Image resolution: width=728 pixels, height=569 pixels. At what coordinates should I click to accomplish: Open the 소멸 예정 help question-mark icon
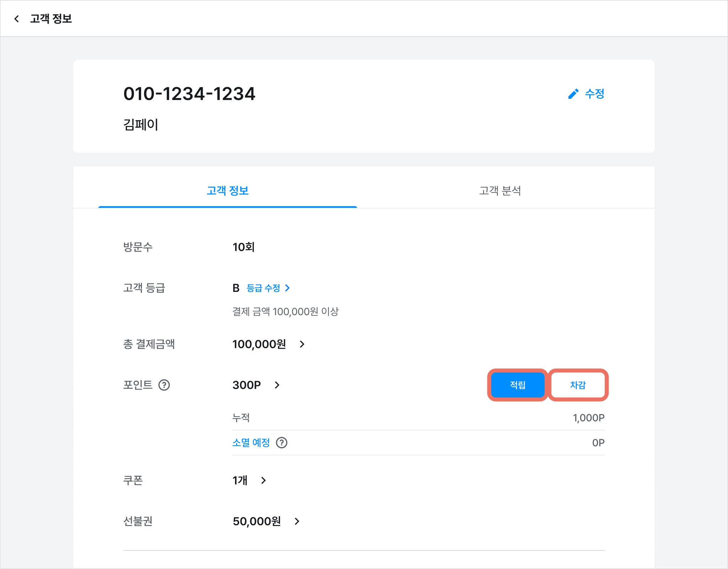(282, 443)
